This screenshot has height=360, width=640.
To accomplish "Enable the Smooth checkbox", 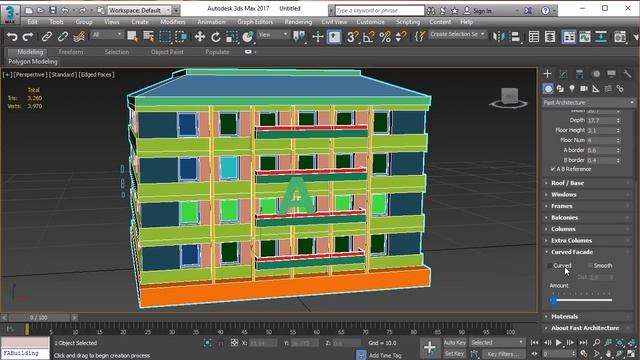I will (590, 266).
